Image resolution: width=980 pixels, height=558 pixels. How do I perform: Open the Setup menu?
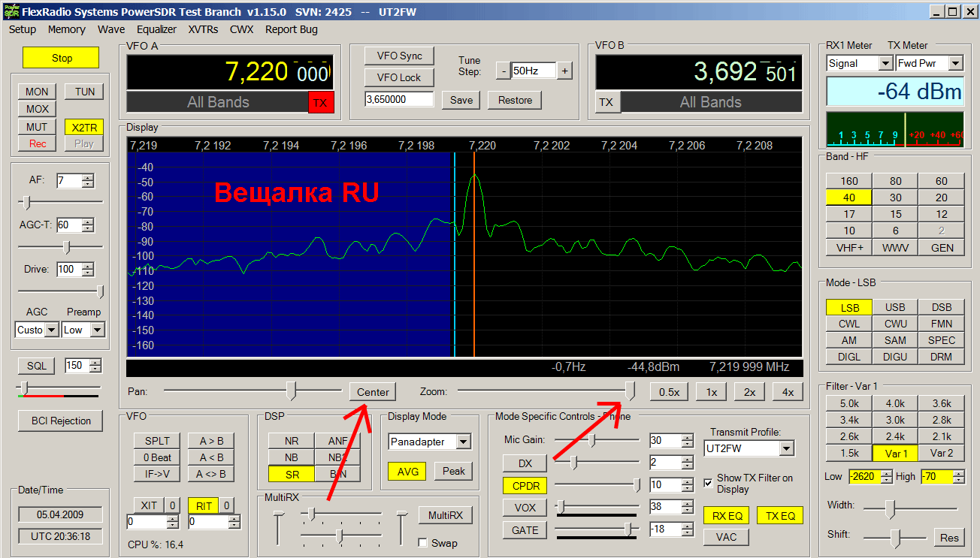click(x=23, y=29)
